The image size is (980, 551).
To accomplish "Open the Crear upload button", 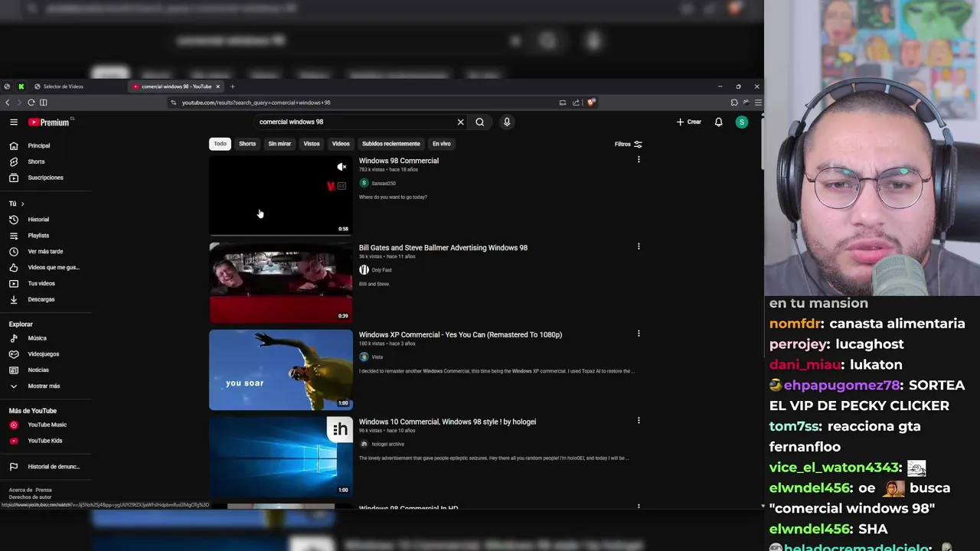I will (689, 122).
